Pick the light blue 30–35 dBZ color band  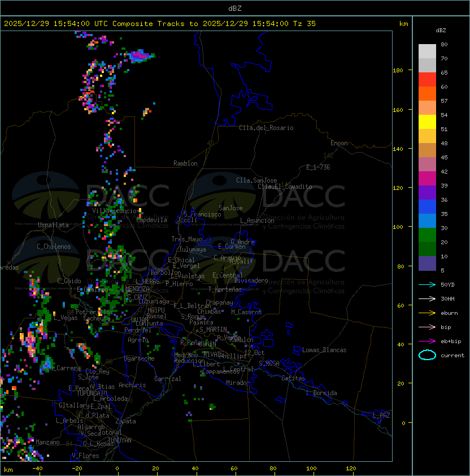(427, 220)
